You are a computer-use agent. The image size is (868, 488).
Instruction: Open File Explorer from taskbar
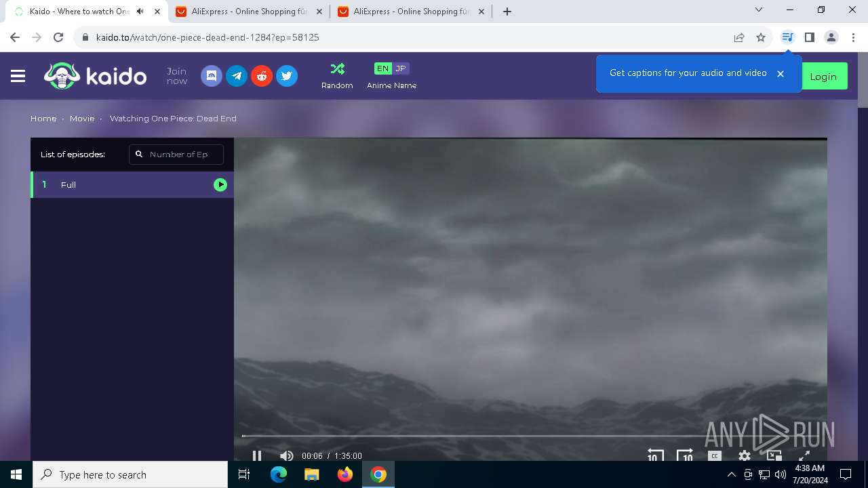312,474
